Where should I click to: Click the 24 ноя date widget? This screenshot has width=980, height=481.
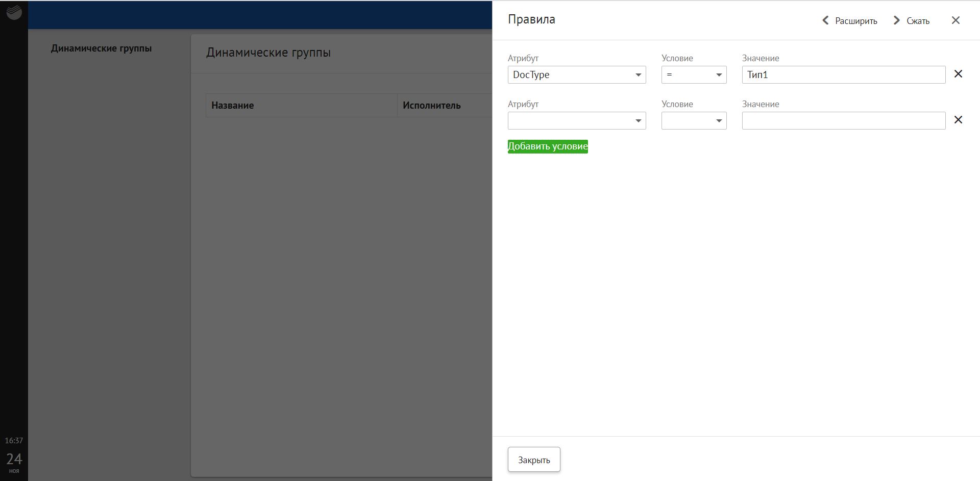pyautogui.click(x=14, y=462)
